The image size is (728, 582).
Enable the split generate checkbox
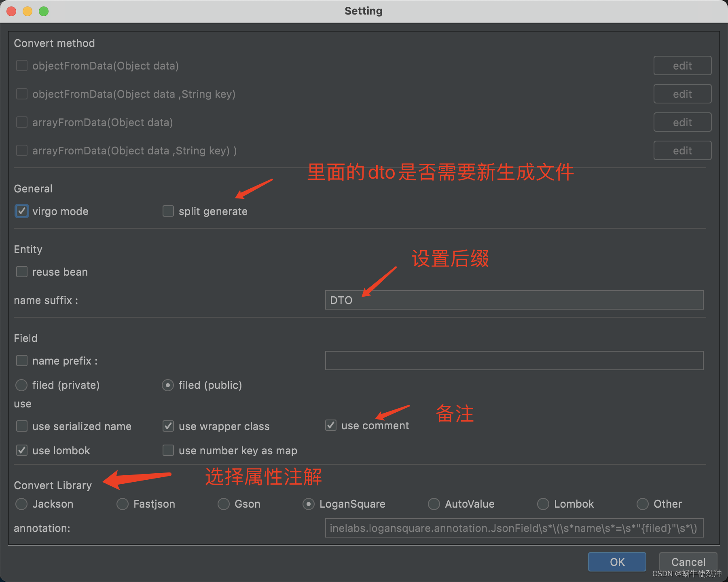[168, 211]
